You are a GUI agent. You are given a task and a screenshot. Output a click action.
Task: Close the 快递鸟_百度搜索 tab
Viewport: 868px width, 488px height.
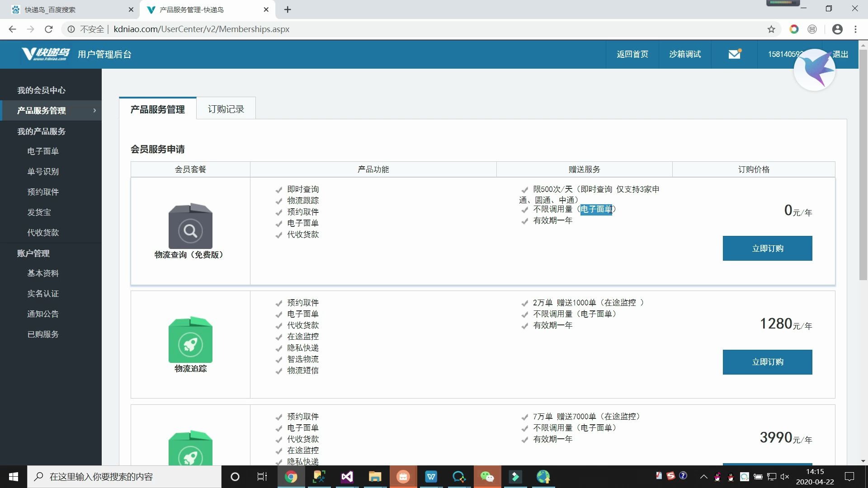point(131,9)
